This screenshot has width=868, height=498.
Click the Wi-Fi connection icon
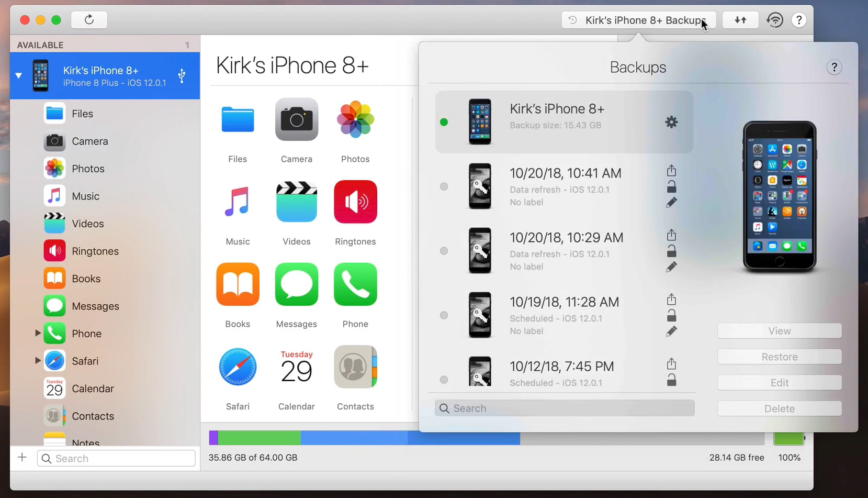point(775,20)
